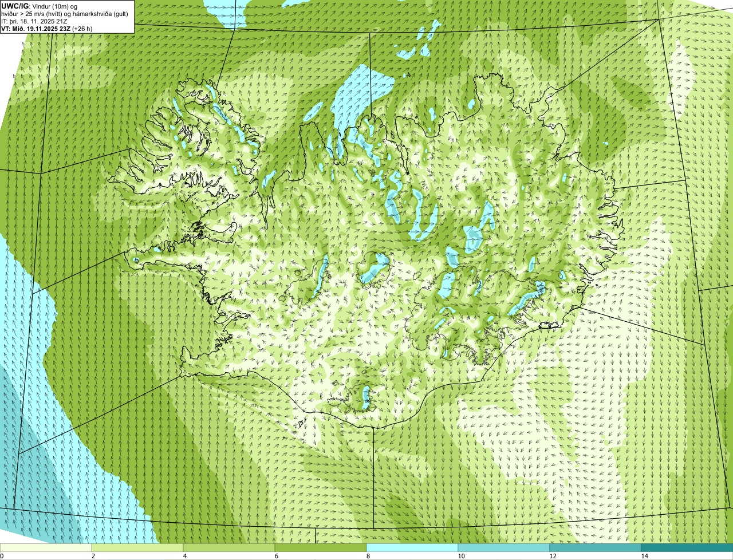Click the legend color segment between 0 and 2
The image size is (733, 560).
46,547
